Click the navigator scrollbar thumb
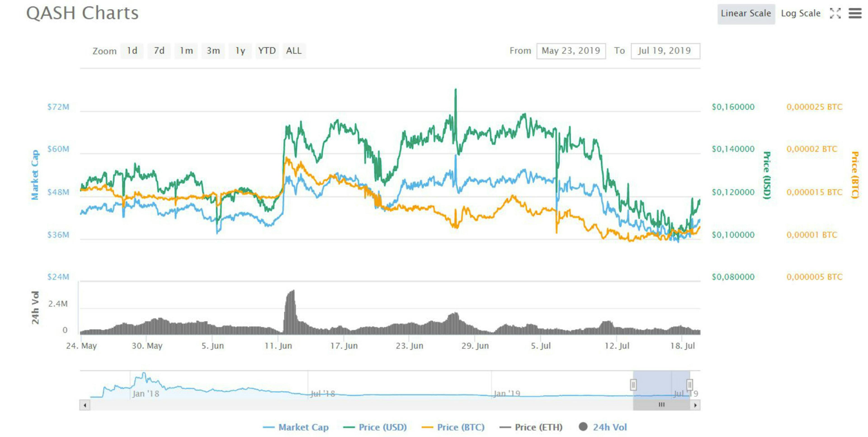The width and height of the screenshot is (868, 437). point(661,405)
